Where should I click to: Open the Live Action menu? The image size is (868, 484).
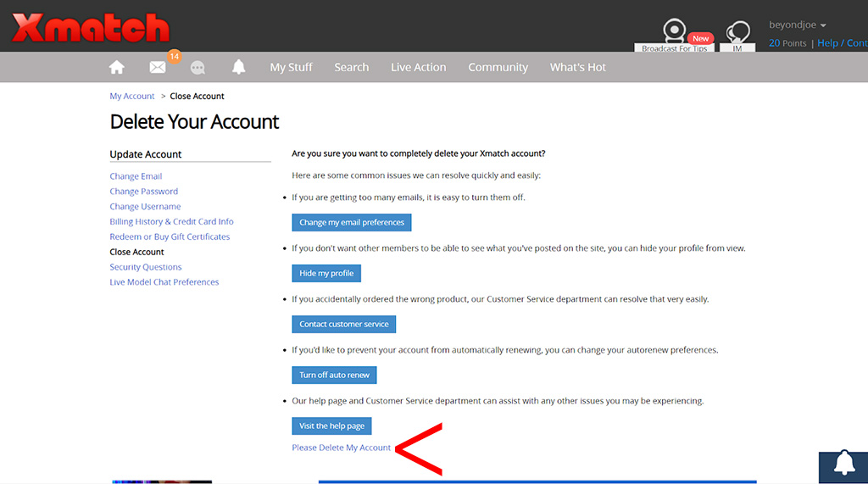(419, 67)
